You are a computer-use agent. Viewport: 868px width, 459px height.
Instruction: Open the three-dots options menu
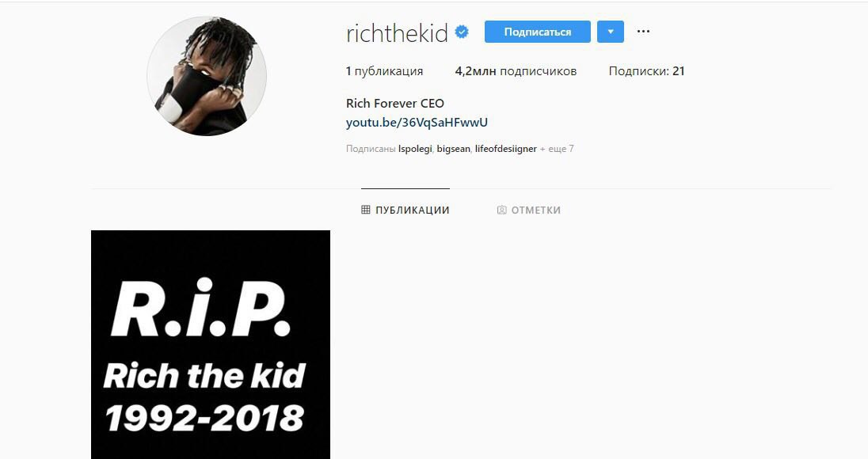pos(643,32)
